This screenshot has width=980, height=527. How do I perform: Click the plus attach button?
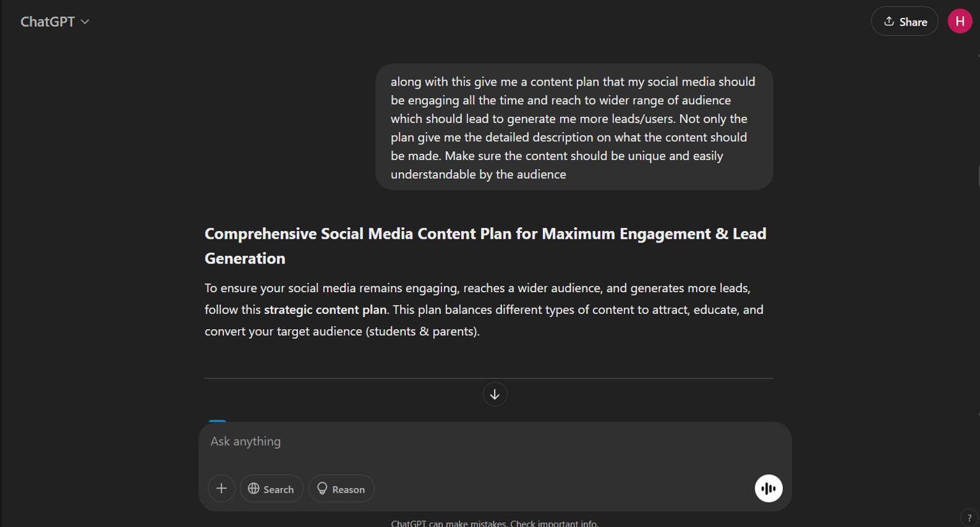(x=221, y=489)
